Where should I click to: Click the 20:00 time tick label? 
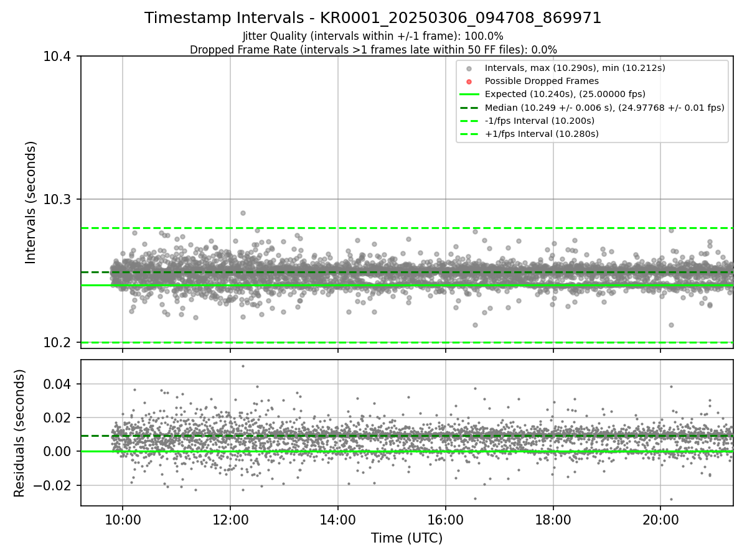pyautogui.click(x=660, y=519)
